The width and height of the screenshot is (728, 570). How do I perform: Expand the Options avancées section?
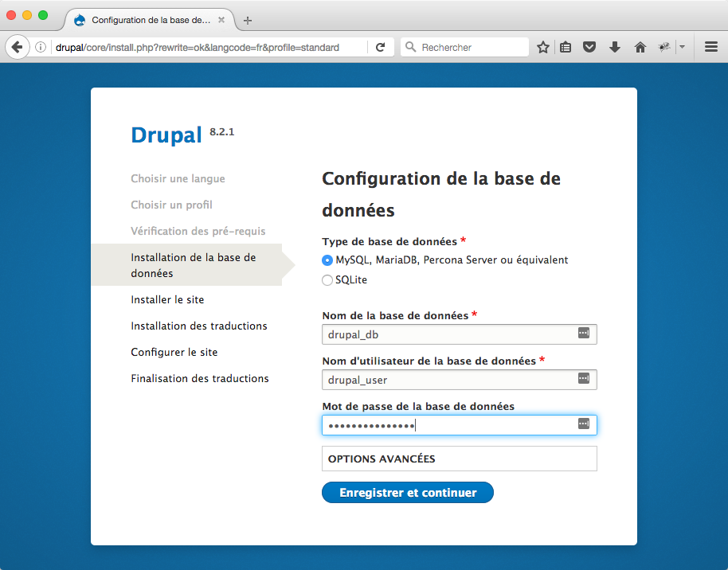[x=459, y=459]
